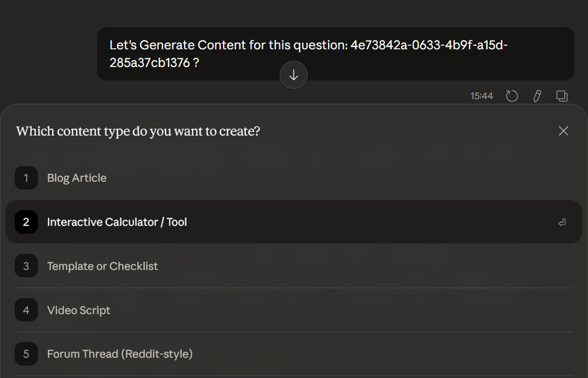The width and height of the screenshot is (588, 378).
Task: Click the number 5 badge
Action: click(26, 354)
